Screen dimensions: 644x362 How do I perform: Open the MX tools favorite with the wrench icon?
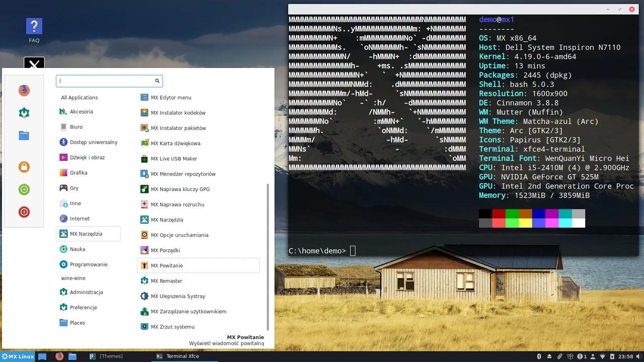pos(24,113)
